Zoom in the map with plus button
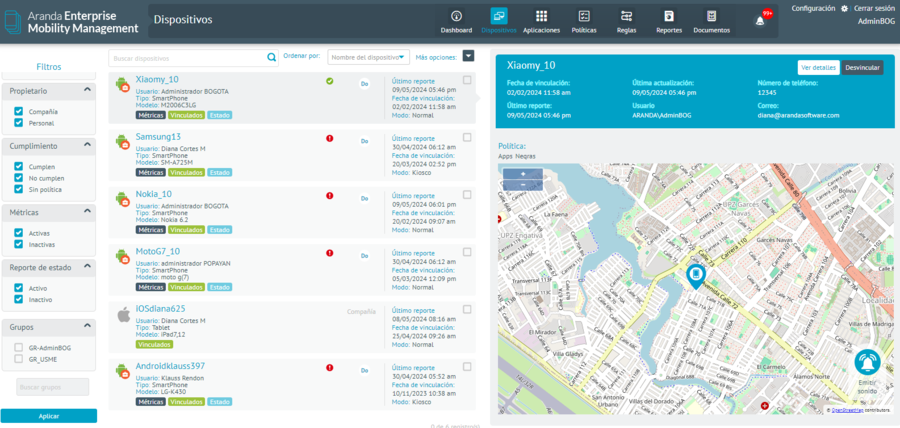The height and width of the screenshot is (428, 900). click(522, 173)
